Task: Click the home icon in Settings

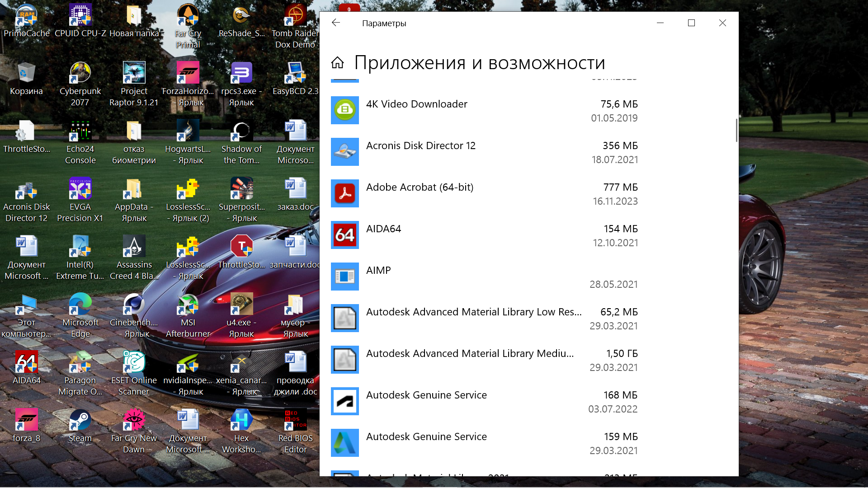Action: pos(337,63)
